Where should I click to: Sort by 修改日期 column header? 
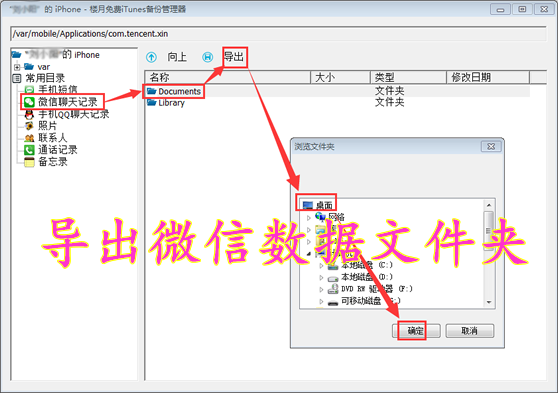[x=488, y=77]
